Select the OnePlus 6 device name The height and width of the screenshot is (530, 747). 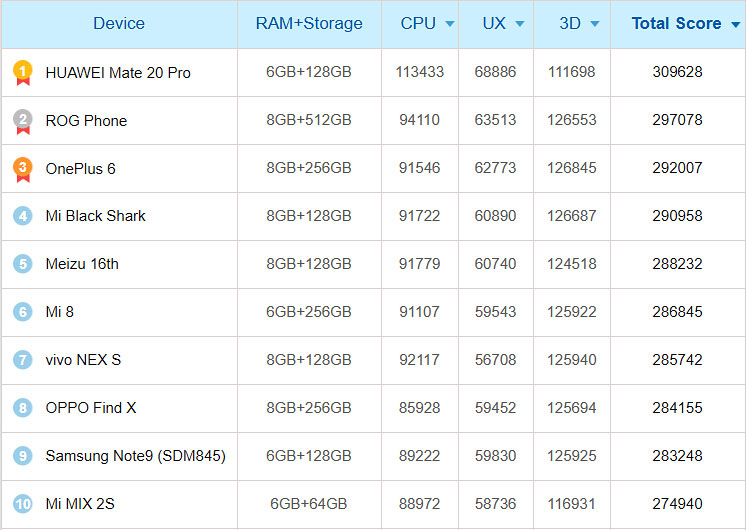coord(81,169)
